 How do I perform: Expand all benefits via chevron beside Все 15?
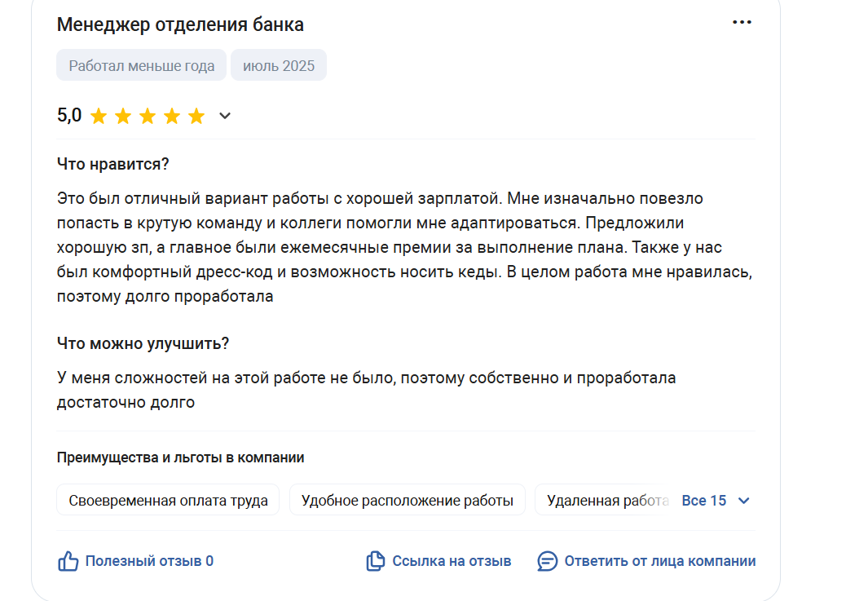(744, 501)
